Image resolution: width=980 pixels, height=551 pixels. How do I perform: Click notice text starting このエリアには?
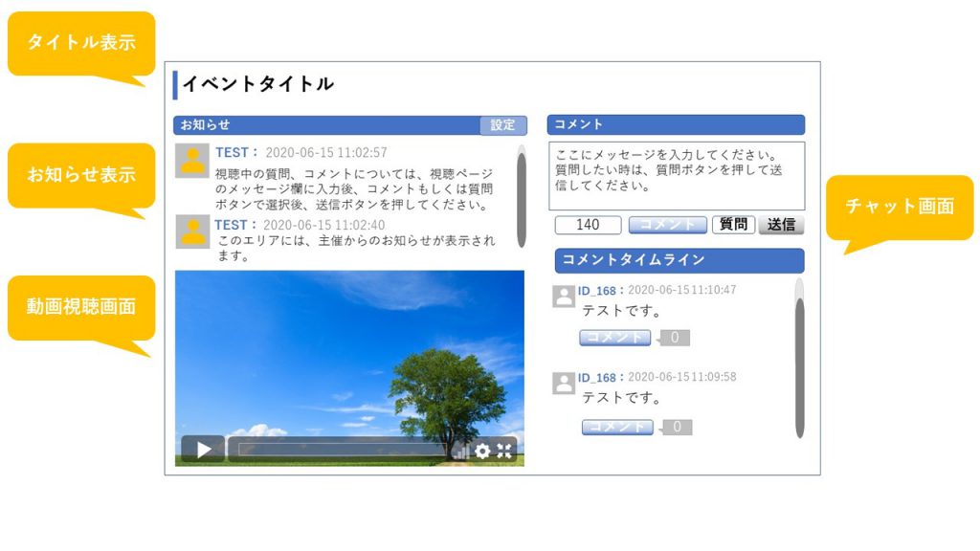click(356, 248)
